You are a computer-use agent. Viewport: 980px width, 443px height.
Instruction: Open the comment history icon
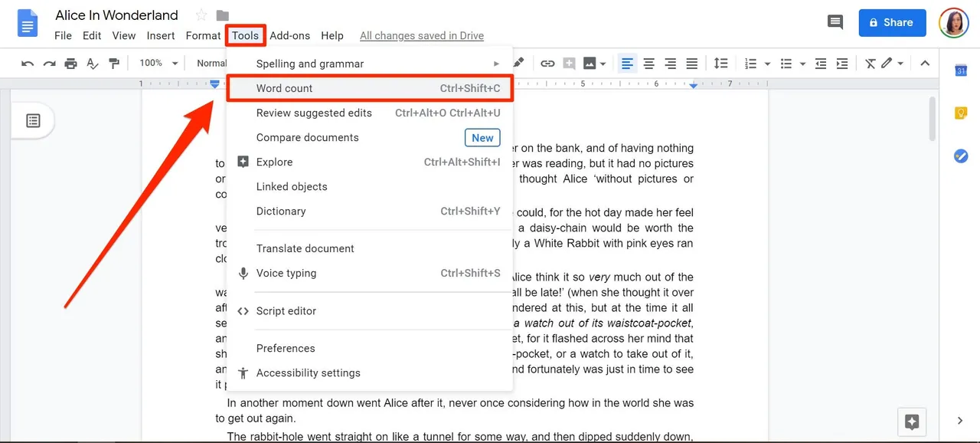click(835, 22)
